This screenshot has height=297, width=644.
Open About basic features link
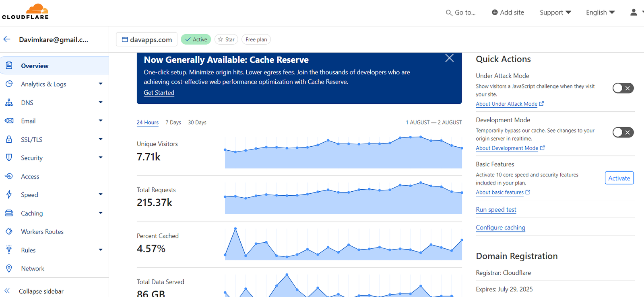click(500, 192)
